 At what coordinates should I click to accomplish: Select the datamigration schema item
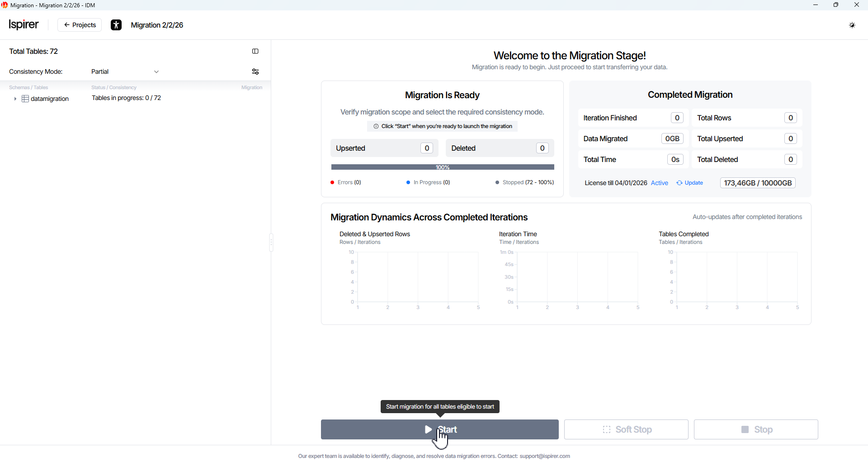pyautogui.click(x=50, y=99)
